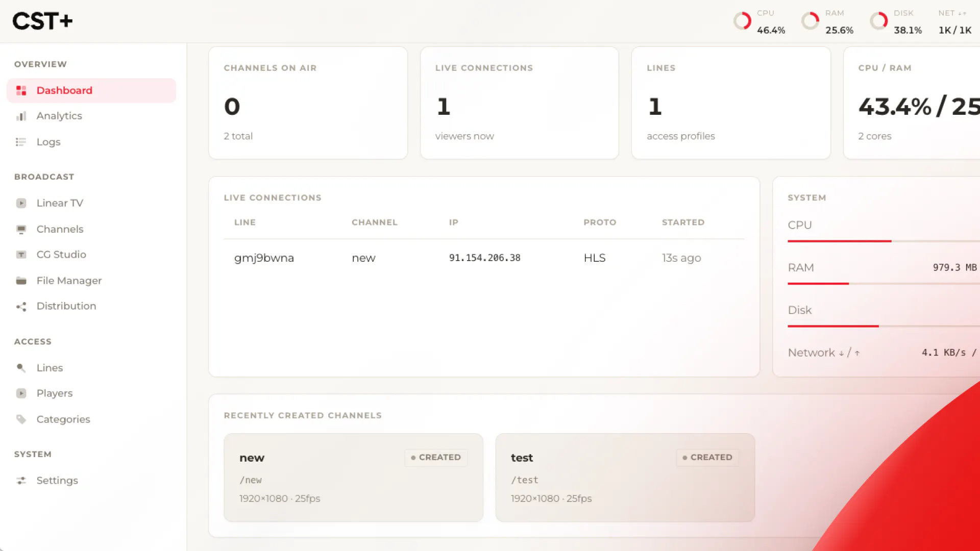This screenshot has height=551, width=980.
Task: Click the IP column header
Action: pyautogui.click(x=454, y=222)
